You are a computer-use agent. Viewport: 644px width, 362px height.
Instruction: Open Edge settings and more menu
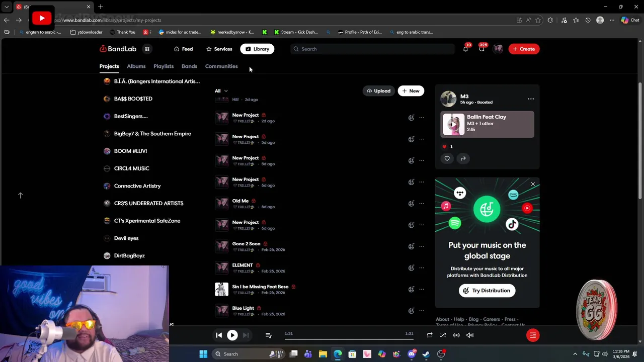612,20
